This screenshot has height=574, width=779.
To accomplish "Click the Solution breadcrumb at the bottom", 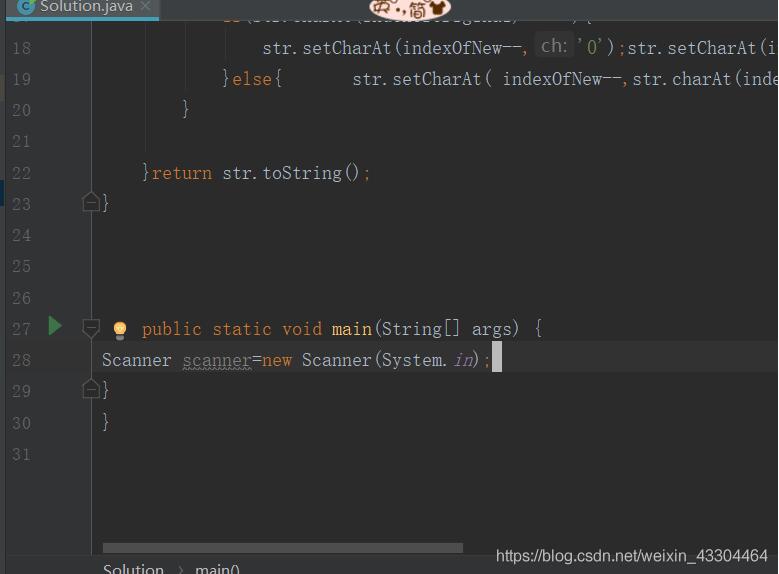I will tap(133, 568).
